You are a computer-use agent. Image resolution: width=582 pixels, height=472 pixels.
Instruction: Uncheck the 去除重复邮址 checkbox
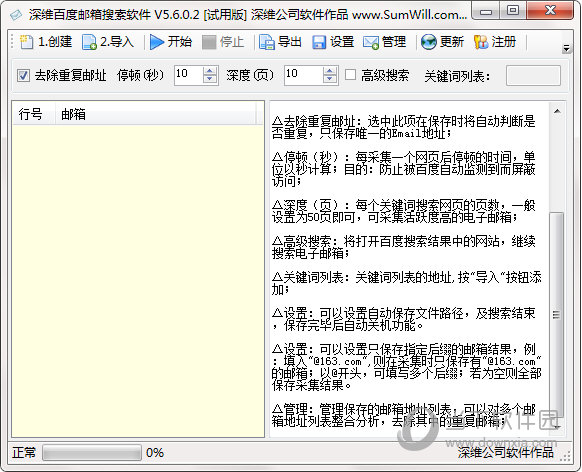(23, 76)
